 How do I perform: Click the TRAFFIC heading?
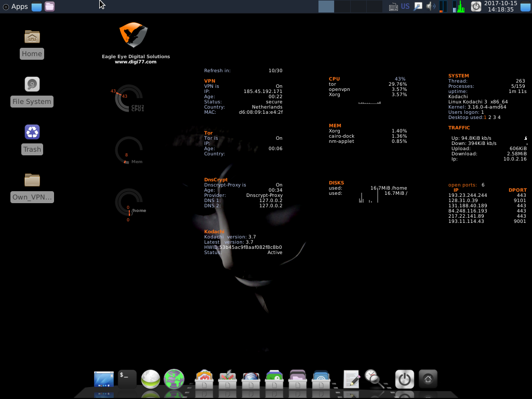pos(459,128)
